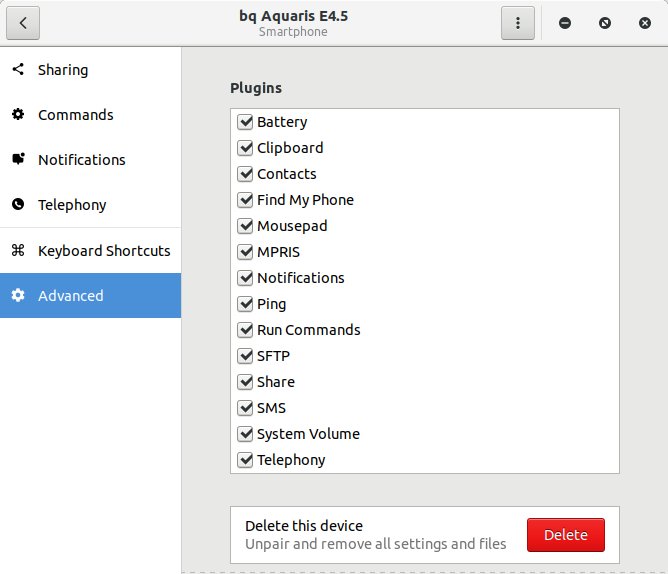Uncheck the Clipboard plugin
Screen dimensions: 668x574
click(x=245, y=148)
